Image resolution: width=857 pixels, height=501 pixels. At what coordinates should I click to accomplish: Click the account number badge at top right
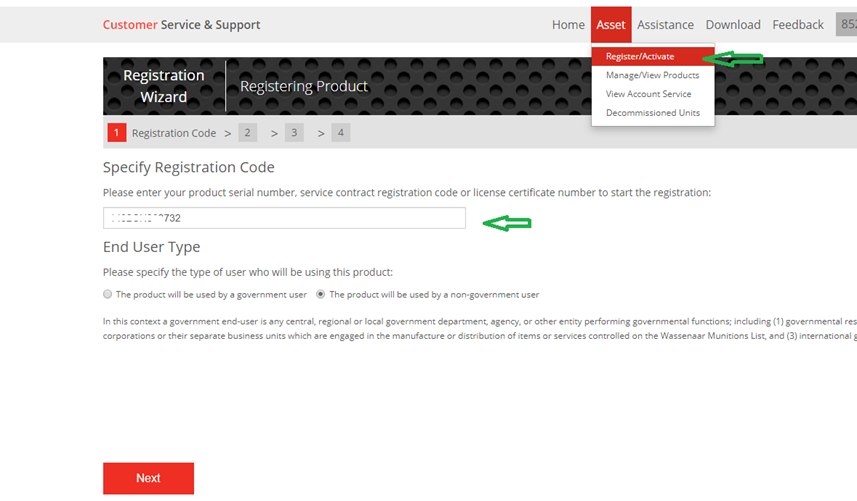846,25
